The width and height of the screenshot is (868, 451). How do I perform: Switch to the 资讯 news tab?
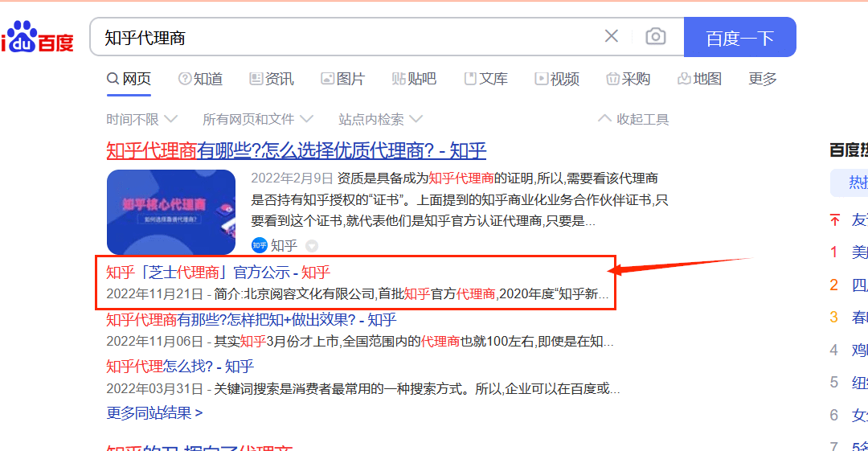[272, 79]
